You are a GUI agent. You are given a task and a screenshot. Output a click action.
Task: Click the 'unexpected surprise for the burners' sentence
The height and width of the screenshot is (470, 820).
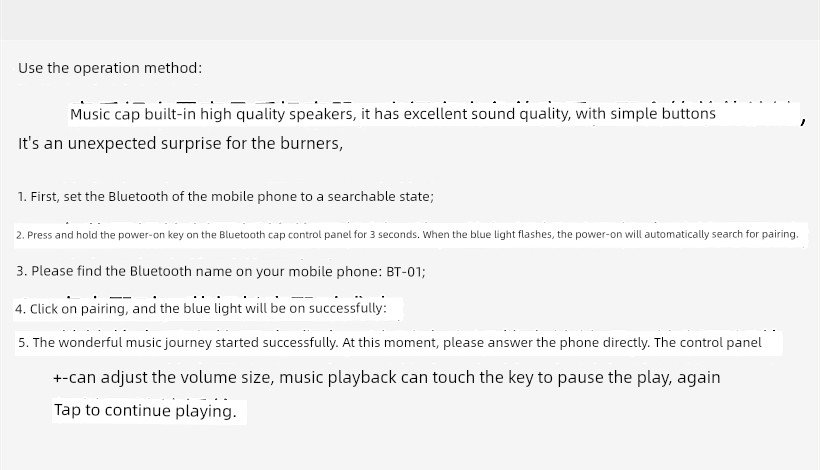180,143
